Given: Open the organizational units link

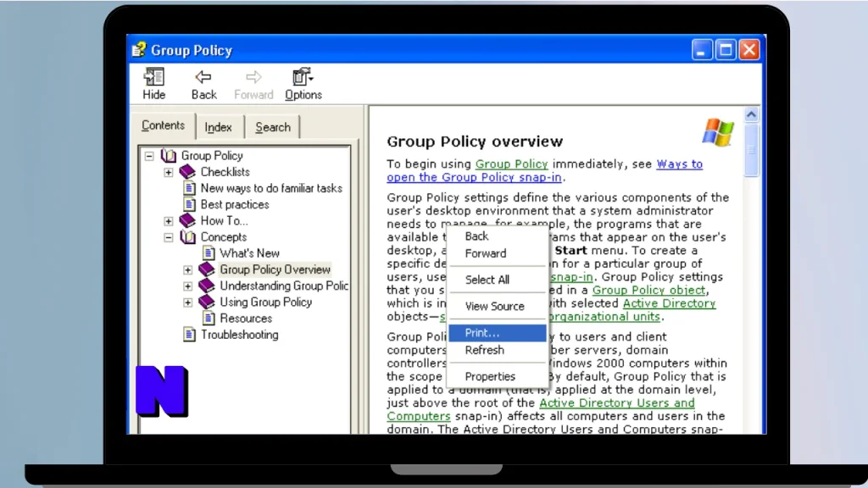Looking at the screenshot, I should (604, 317).
